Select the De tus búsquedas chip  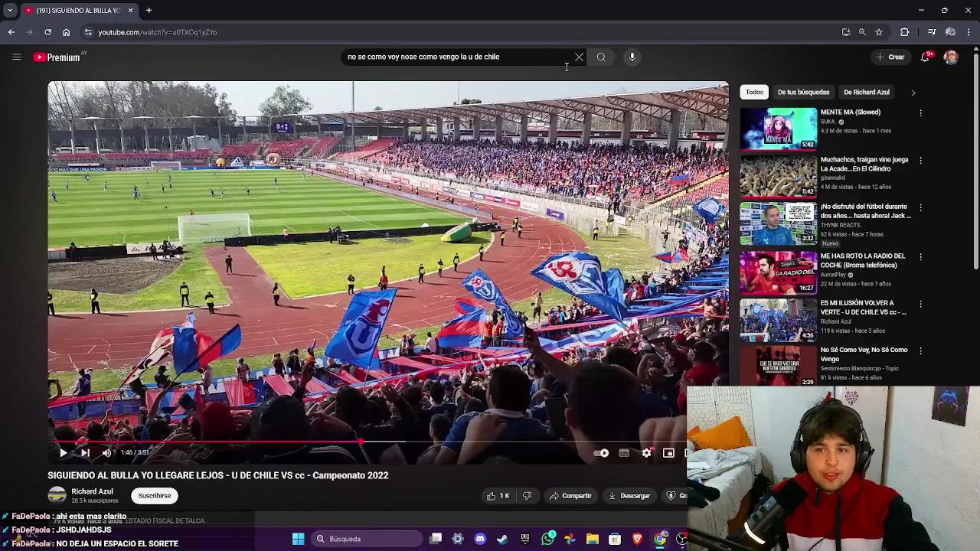coord(803,92)
